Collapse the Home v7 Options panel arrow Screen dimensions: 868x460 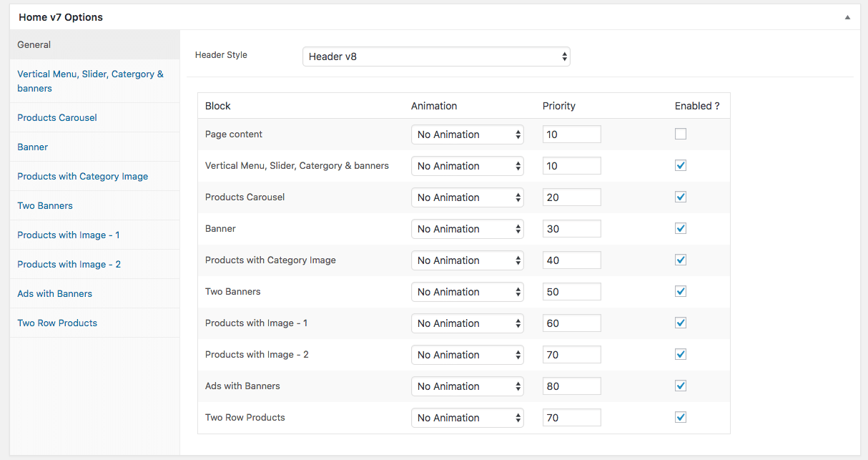[847, 17]
